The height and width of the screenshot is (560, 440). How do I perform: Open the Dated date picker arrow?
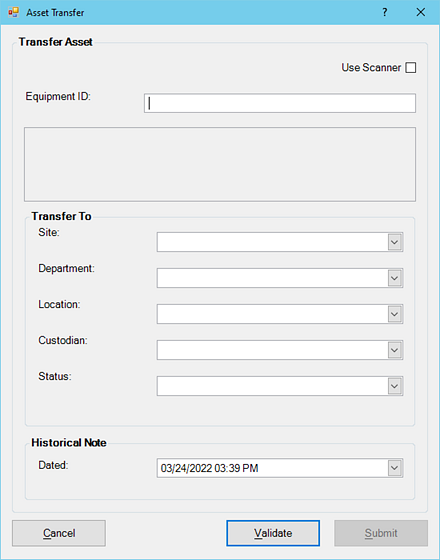pyautogui.click(x=395, y=468)
